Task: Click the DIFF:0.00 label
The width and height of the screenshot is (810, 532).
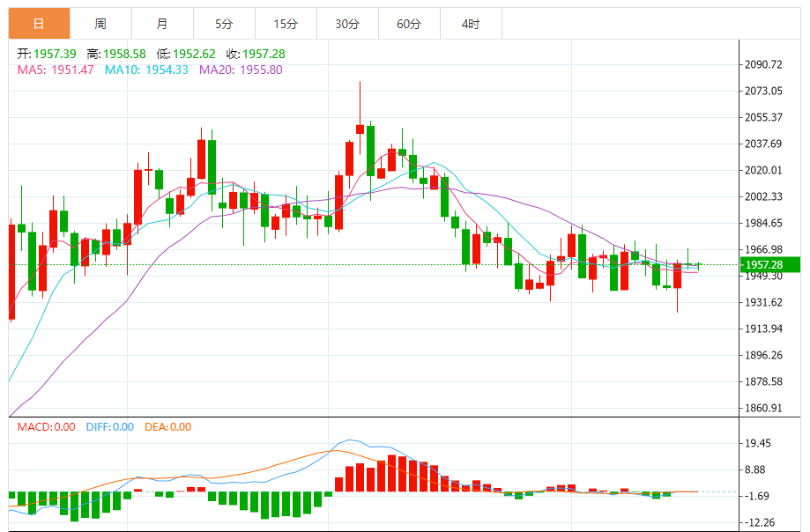Action: tap(110, 426)
